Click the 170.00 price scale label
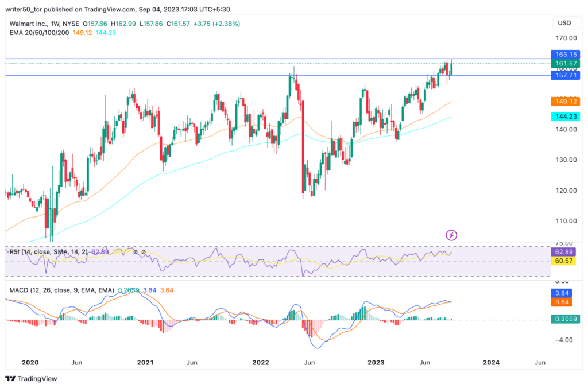 (566, 38)
